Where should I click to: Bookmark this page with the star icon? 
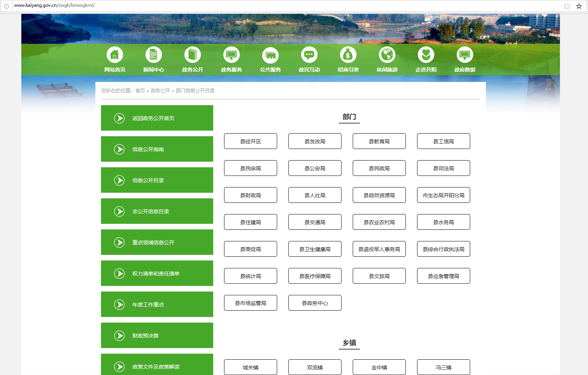(x=579, y=6)
